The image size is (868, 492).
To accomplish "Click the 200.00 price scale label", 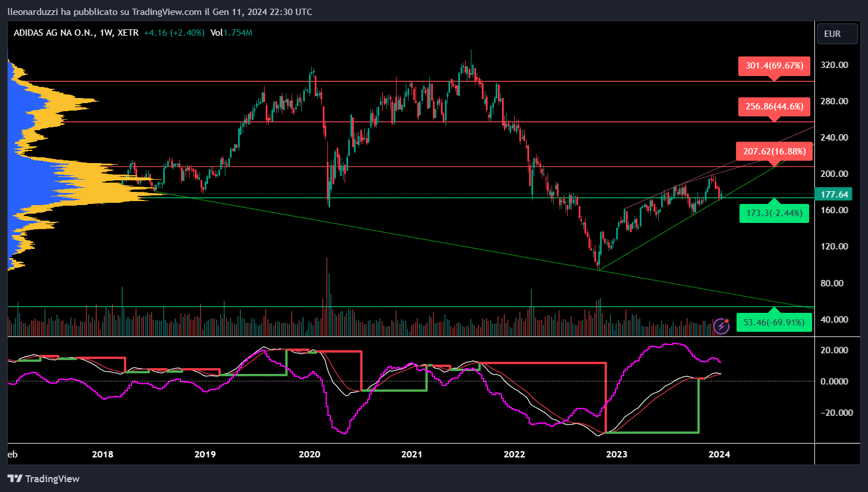I will tap(835, 174).
